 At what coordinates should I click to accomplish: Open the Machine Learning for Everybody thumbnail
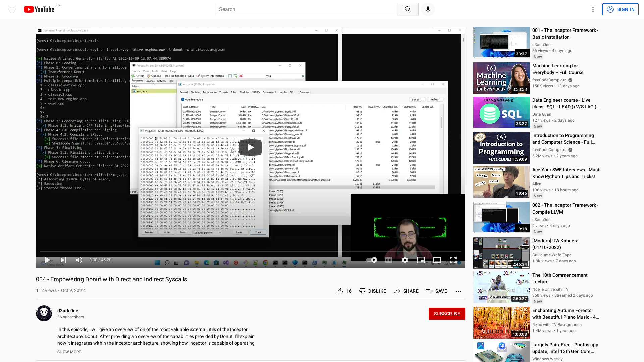[x=501, y=78]
